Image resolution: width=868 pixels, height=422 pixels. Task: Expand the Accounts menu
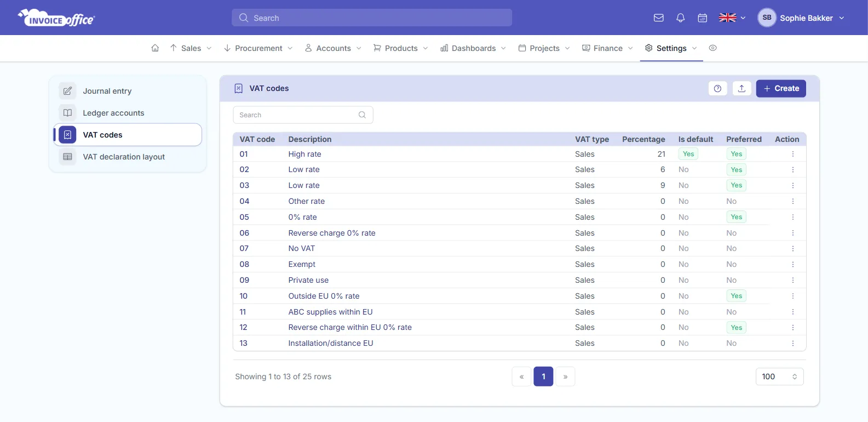click(333, 48)
